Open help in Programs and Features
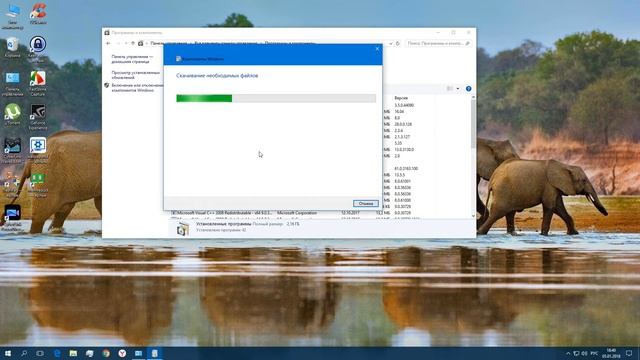 click(469, 89)
